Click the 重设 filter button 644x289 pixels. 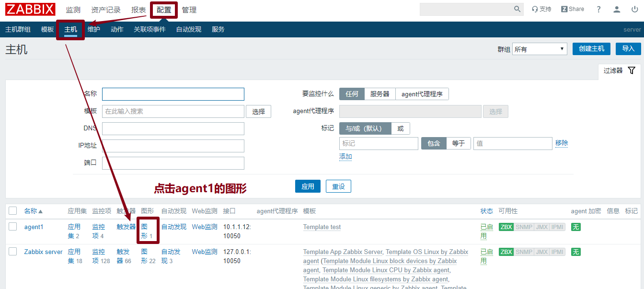coord(338,186)
